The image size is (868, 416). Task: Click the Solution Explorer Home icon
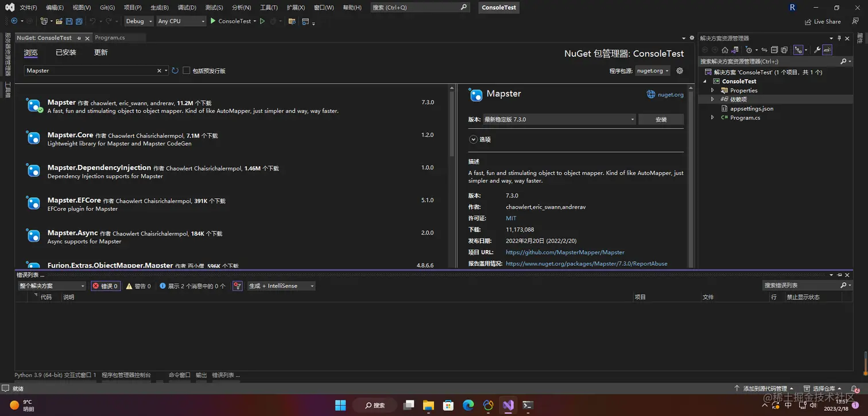tap(725, 50)
